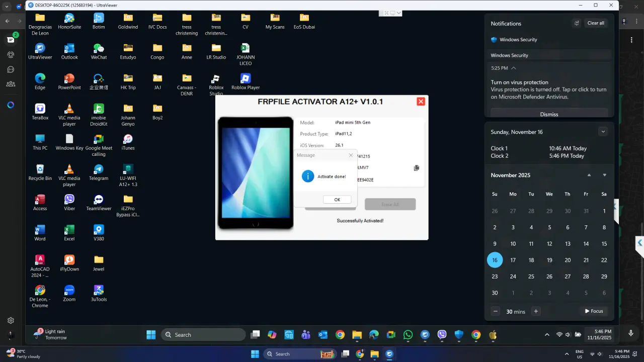Viewport: 644px width, 362px height.
Task: Click OK in the Activate done message
Action: 337,200
